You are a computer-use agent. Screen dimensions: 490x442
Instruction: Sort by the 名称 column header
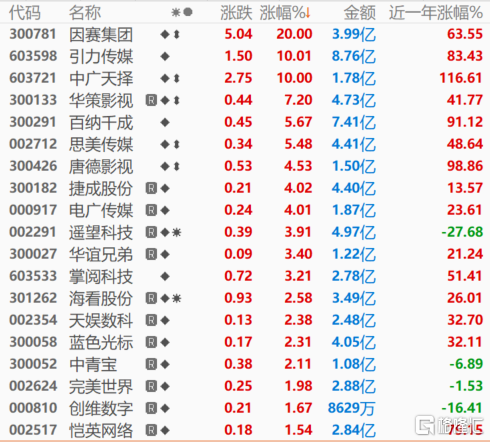click(85, 13)
